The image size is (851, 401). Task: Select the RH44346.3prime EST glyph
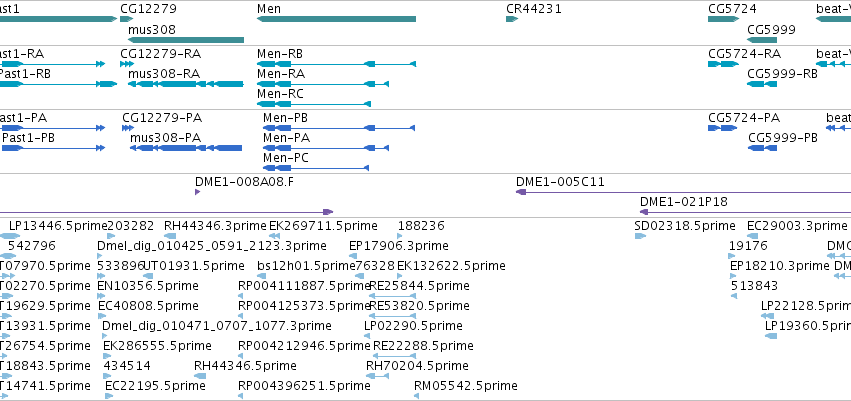[170, 236]
